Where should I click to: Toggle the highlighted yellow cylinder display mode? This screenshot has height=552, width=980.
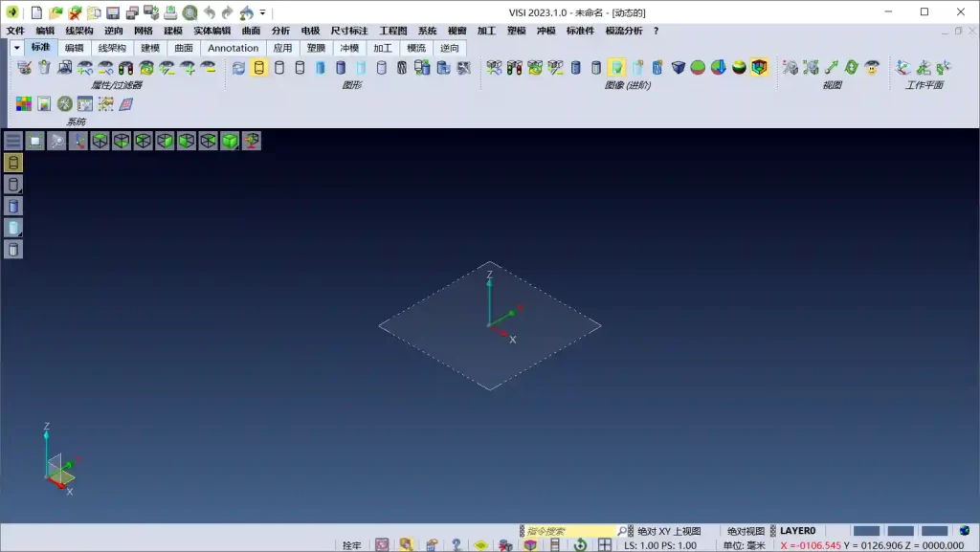pyautogui.click(x=259, y=68)
